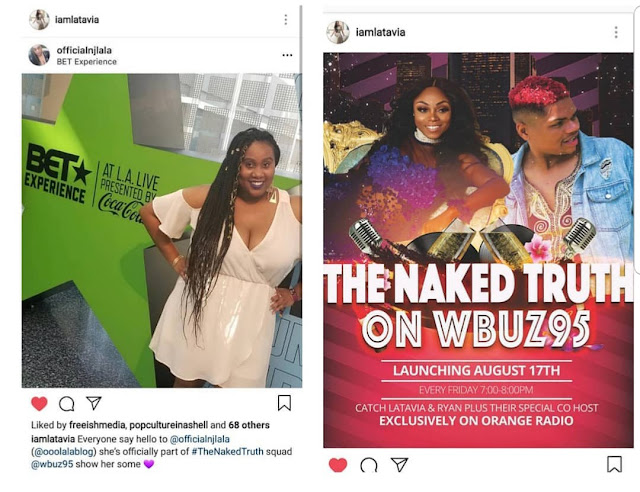Open three-dot menu on right iamlatavia post
640x492 pixels.
tap(616, 32)
